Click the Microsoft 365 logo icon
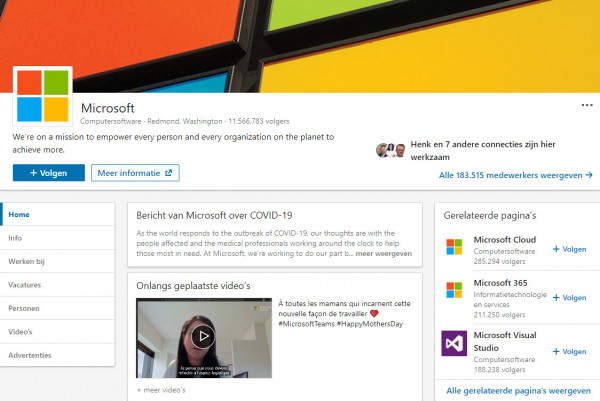Viewport: 600px width, 401px height. click(454, 290)
